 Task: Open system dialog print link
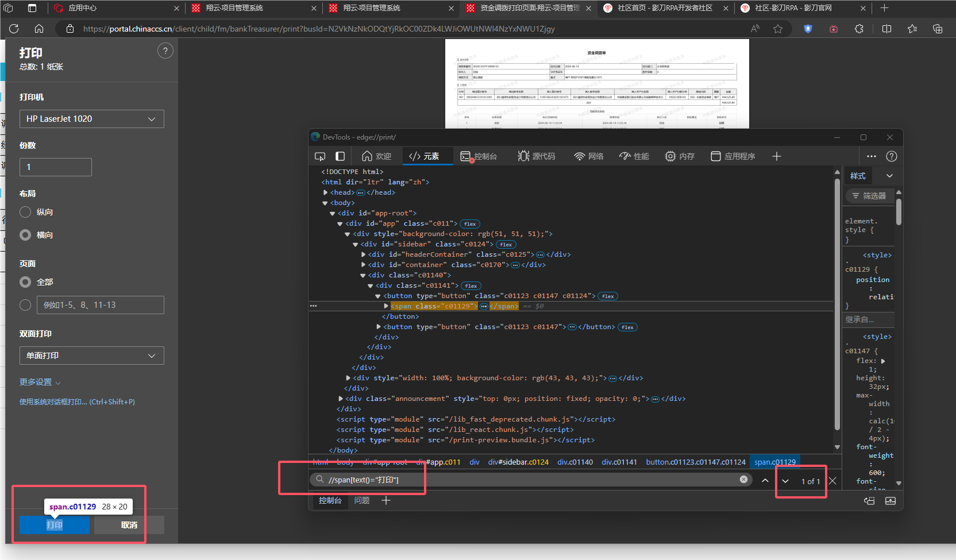point(77,402)
